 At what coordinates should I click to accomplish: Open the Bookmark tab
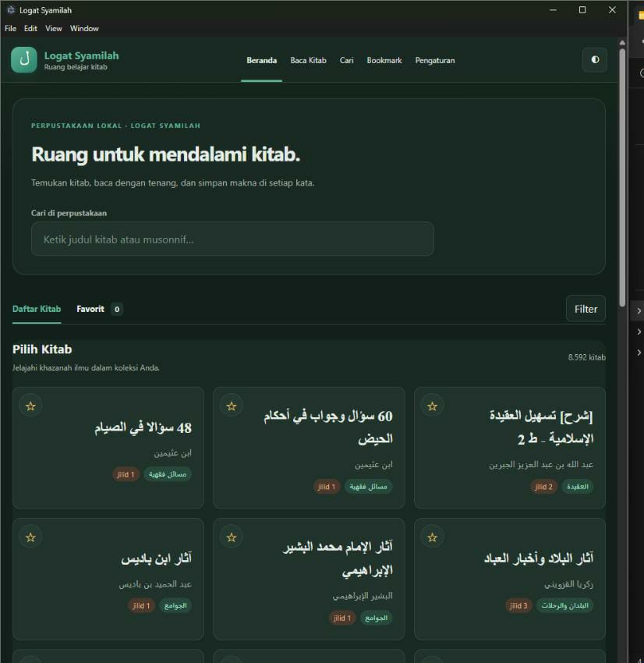(x=384, y=61)
